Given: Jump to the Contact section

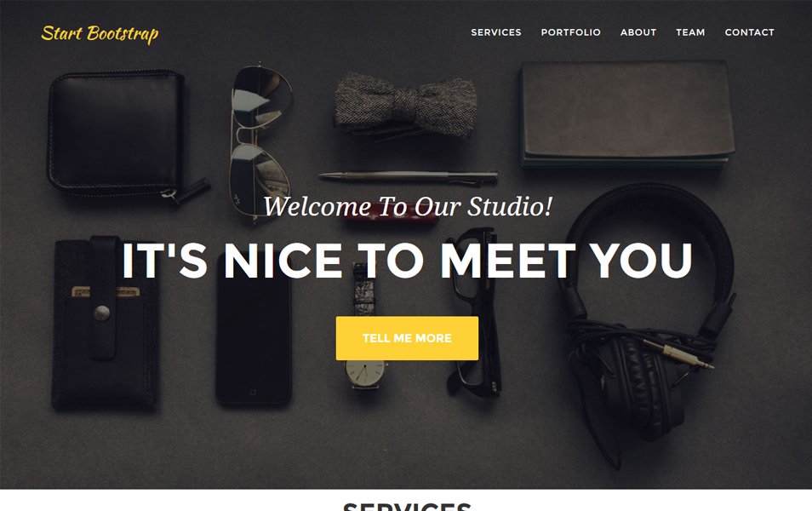Looking at the screenshot, I should 749,32.
